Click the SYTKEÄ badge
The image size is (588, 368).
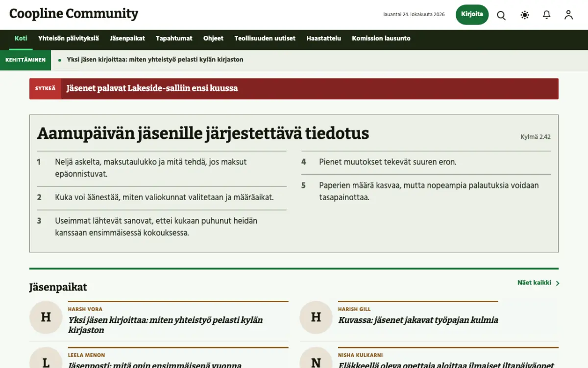(x=45, y=89)
